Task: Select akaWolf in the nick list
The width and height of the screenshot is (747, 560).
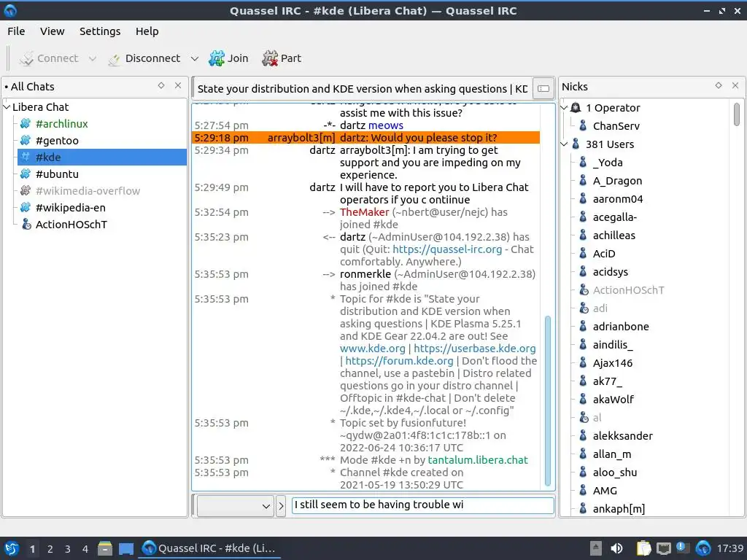Action: tap(613, 400)
